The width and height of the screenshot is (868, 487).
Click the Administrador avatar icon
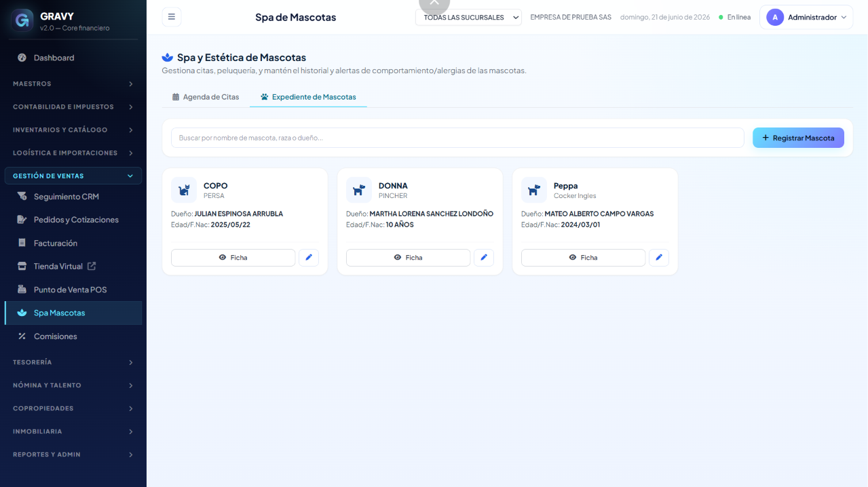click(x=775, y=18)
